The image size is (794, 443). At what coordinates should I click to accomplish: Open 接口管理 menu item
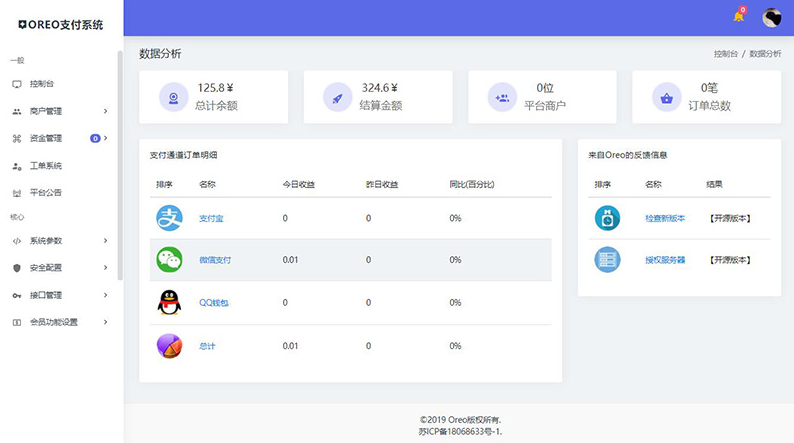tap(46, 295)
